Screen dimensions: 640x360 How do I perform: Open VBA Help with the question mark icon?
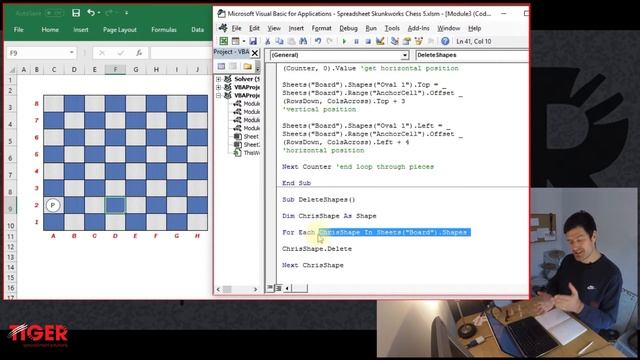[445, 41]
